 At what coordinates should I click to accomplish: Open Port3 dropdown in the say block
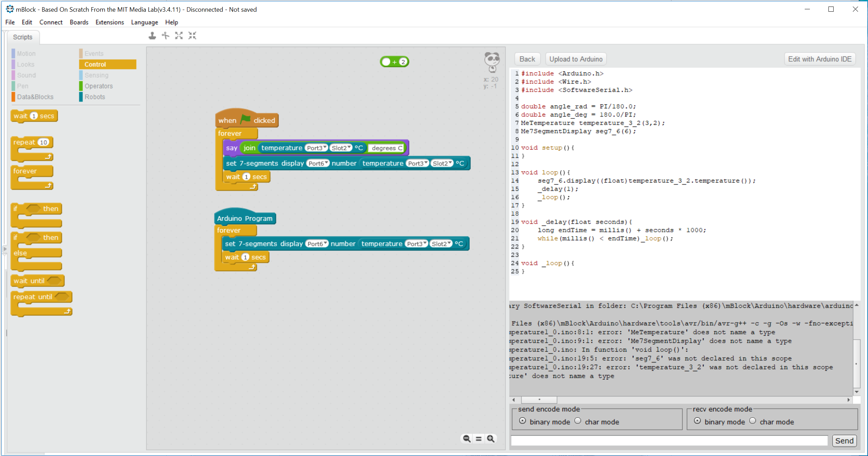click(x=316, y=148)
